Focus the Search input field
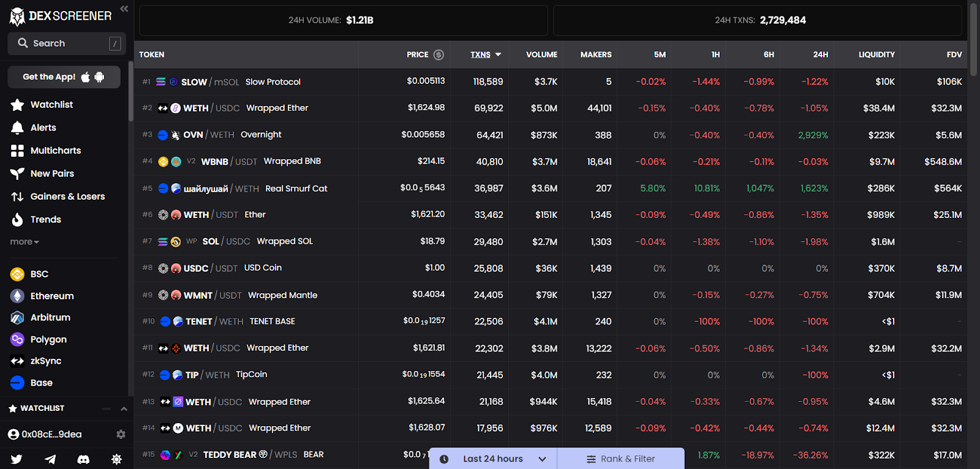 [x=67, y=43]
